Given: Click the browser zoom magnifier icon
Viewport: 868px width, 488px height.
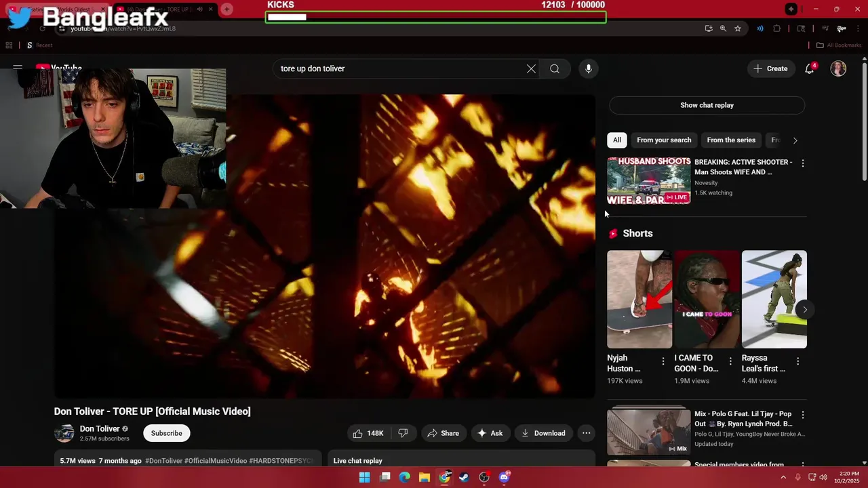Looking at the screenshot, I should point(723,28).
